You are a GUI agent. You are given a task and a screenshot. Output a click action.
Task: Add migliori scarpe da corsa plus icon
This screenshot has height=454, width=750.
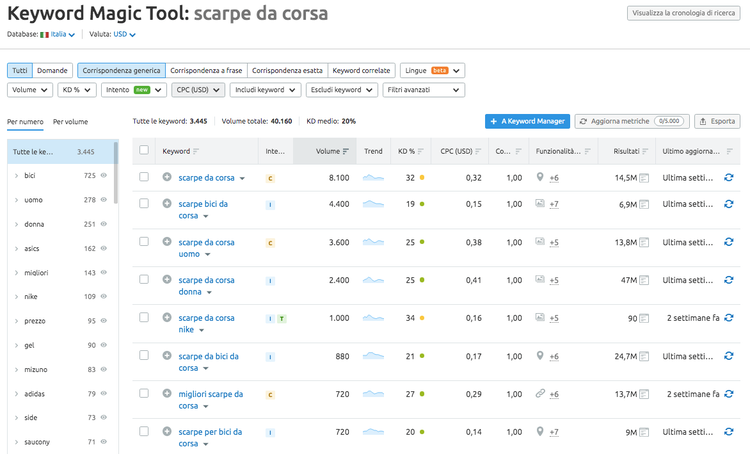click(x=167, y=393)
